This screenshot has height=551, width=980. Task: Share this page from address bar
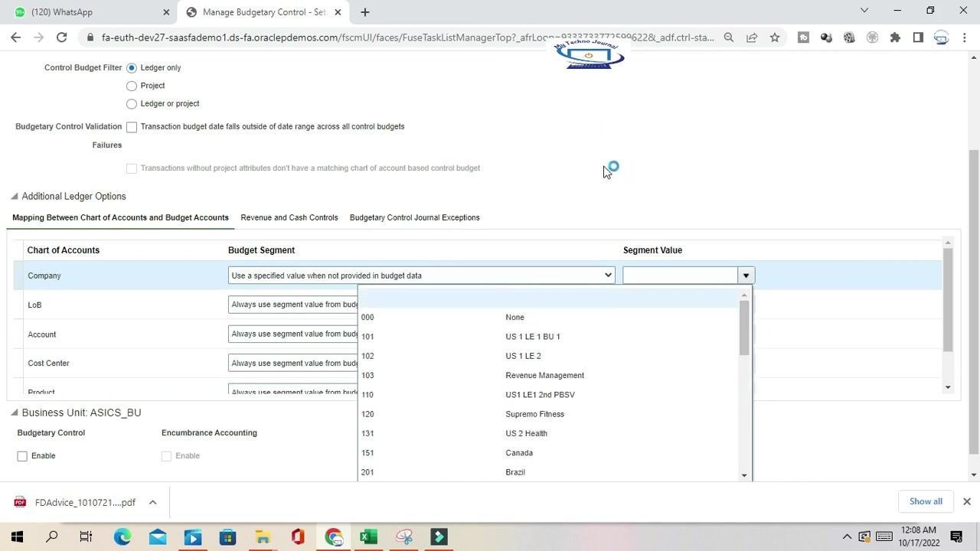click(x=752, y=37)
